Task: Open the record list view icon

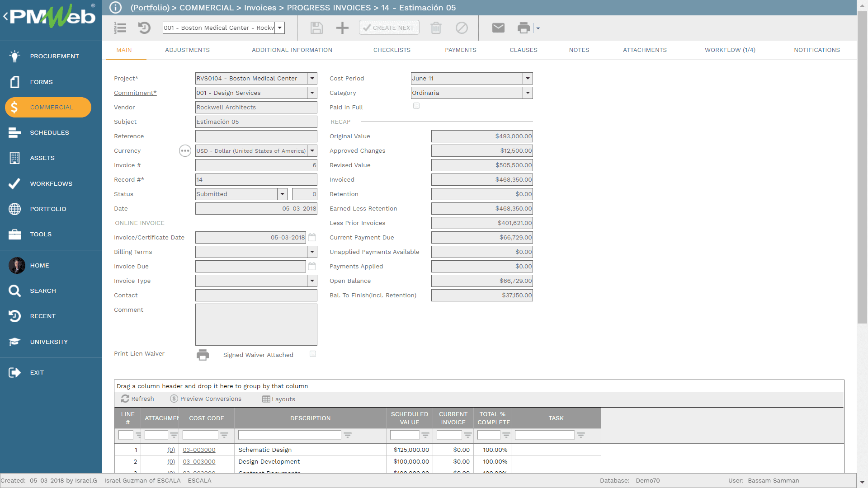Action: (120, 28)
